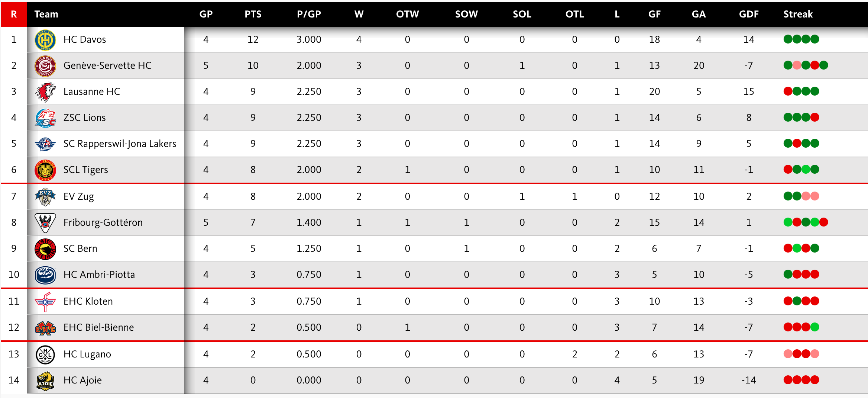Click the Genève-Servette HC logo
The width and height of the screenshot is (868, 398).
(45, 66)
